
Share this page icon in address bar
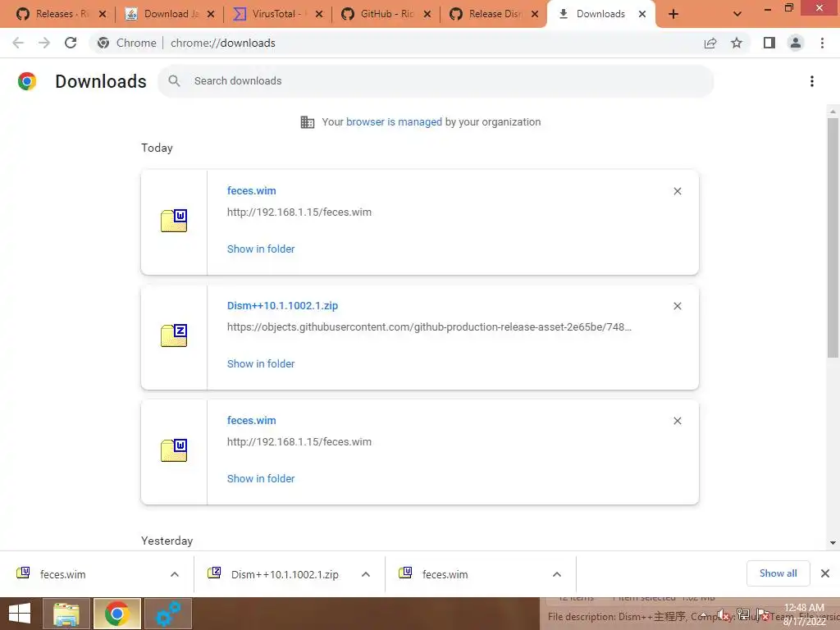pyautogui.click(x=710, y=43)
